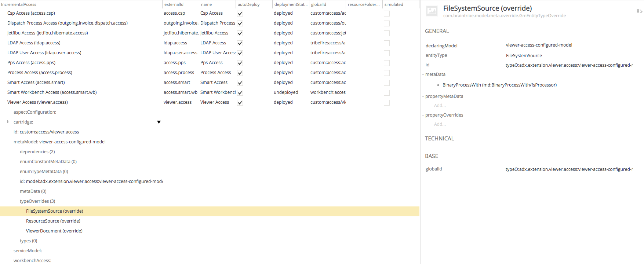Click the black dropdown arrow in cartridge row
The image size is (644, 264).
click(x=159, y=122)
